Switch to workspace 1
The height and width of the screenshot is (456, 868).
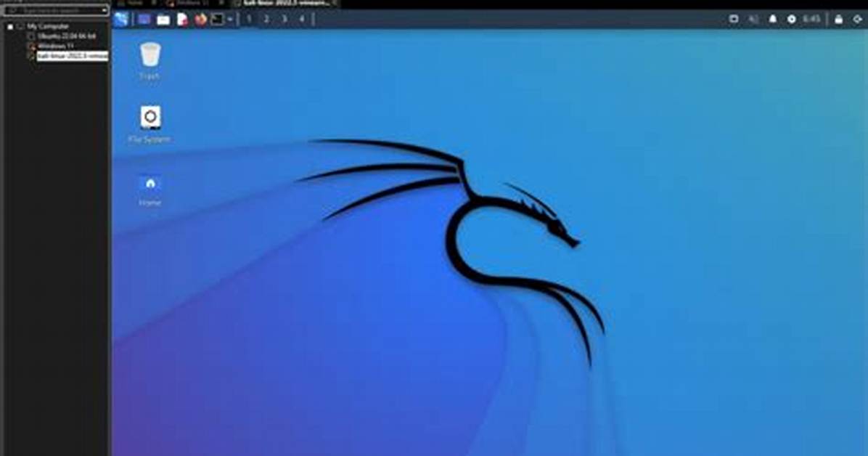click(x=248, y=20)
